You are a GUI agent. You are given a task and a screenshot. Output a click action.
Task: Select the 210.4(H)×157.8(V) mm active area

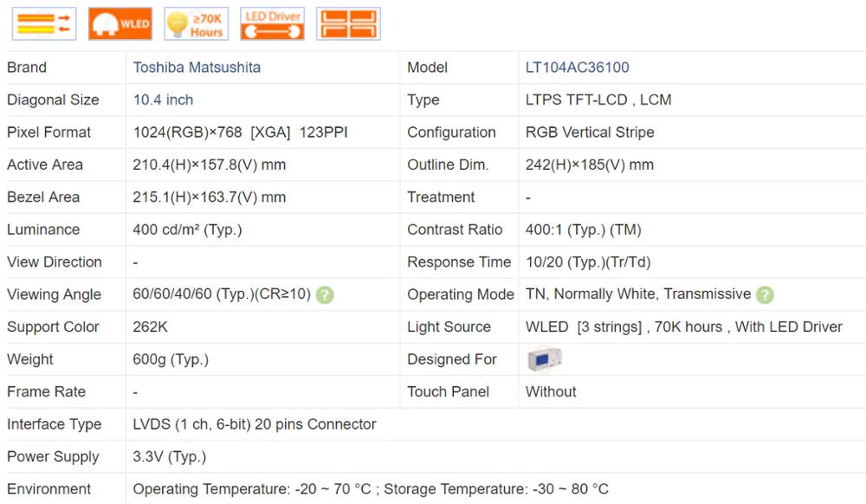coord(210,165)
